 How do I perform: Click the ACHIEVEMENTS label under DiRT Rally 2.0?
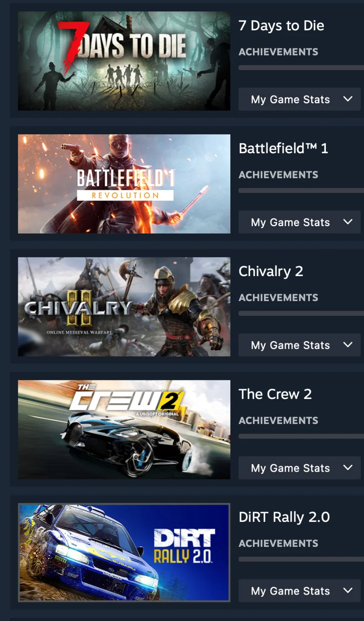(x=278, y=543)
